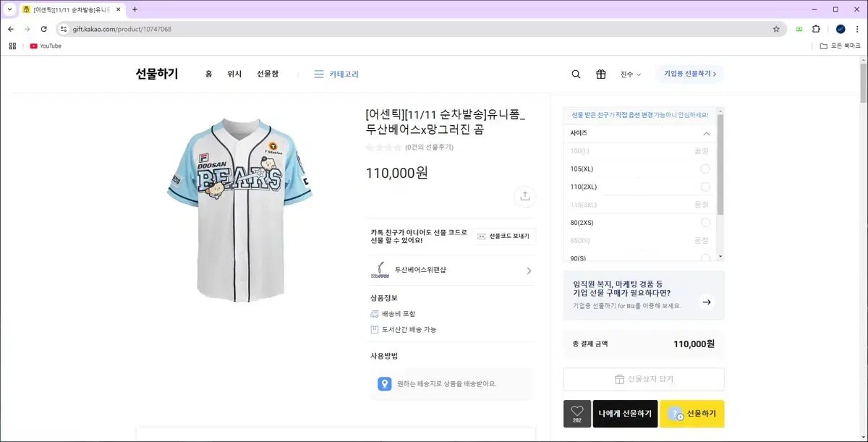This screenshot has height=442, width=868.
Task: Open the Chrome apps grid icon
Action: (x=12, y=46)
